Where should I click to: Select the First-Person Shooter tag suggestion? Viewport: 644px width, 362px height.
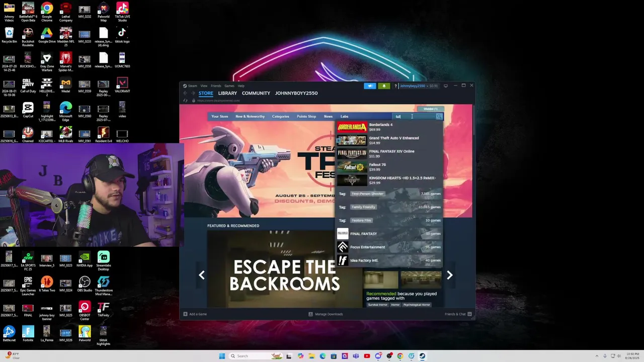coord(390,194)
